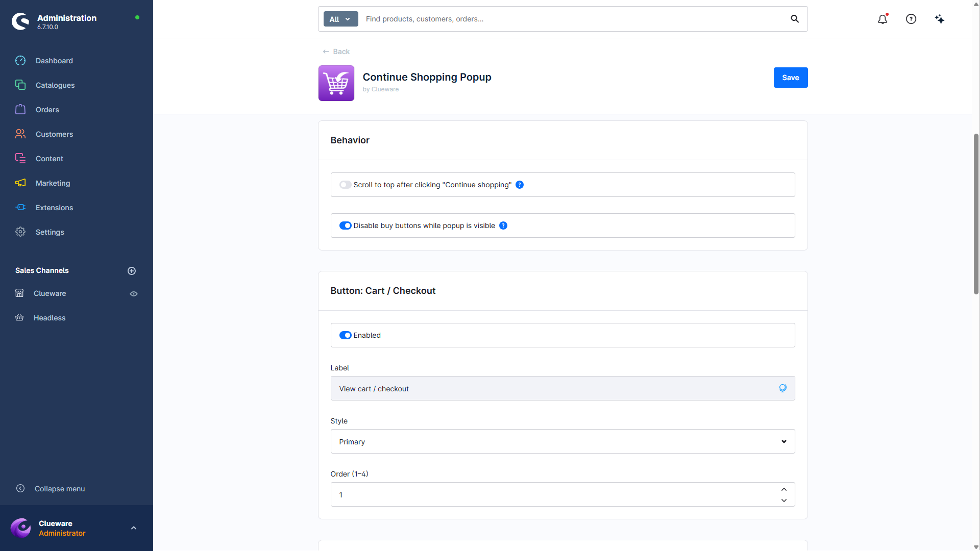980x551 pixels.
Task: Click the Collapse menu arrow icon
Action: 20,489
